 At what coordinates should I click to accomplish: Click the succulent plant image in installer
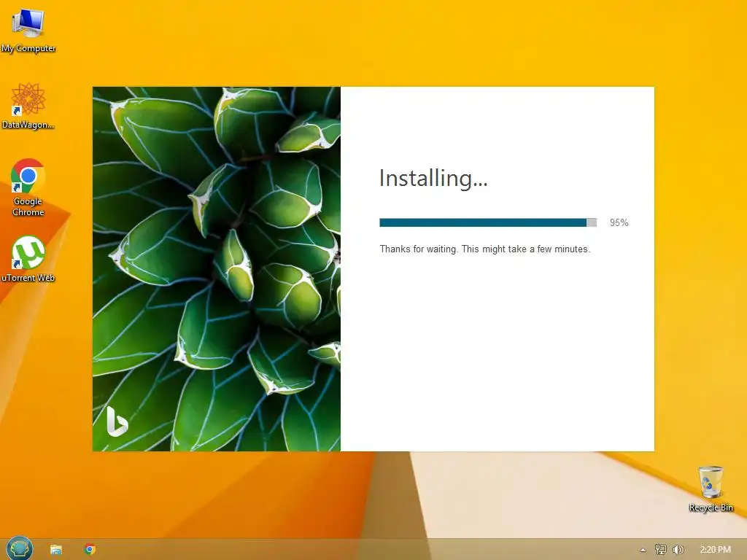(x=217, y=269)
